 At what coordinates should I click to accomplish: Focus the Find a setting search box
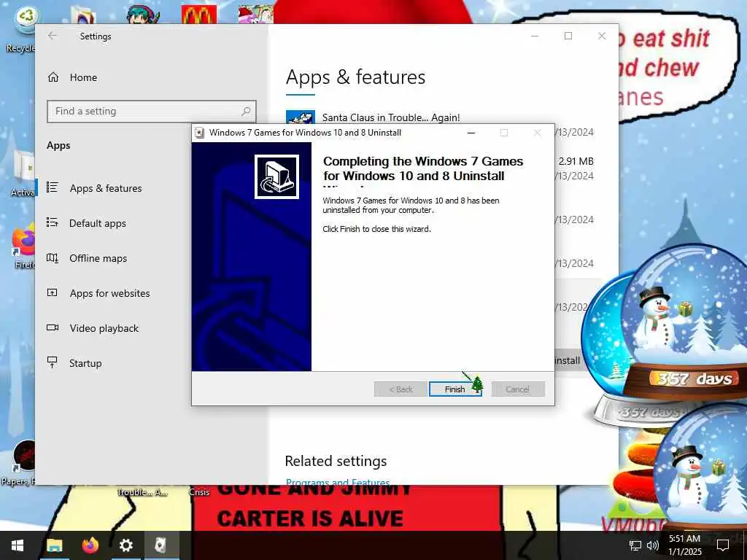(152, 112)
